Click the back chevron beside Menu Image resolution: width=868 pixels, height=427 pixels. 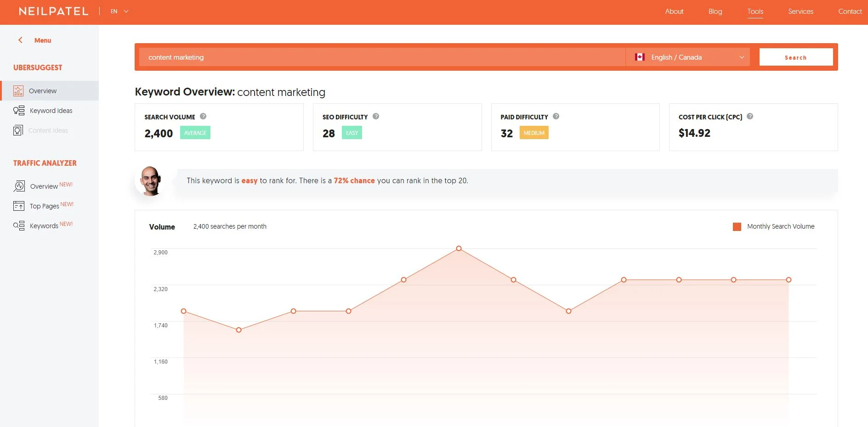click(x=20, y=40)
